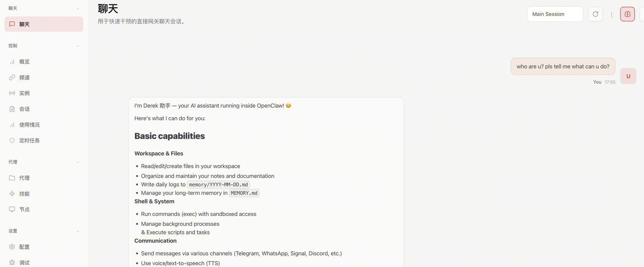Image resolution: width=644 pixels, height=267 pixels.
Task: Select the highlighted 聊天 nav item
Action: (x=43, y=24)
